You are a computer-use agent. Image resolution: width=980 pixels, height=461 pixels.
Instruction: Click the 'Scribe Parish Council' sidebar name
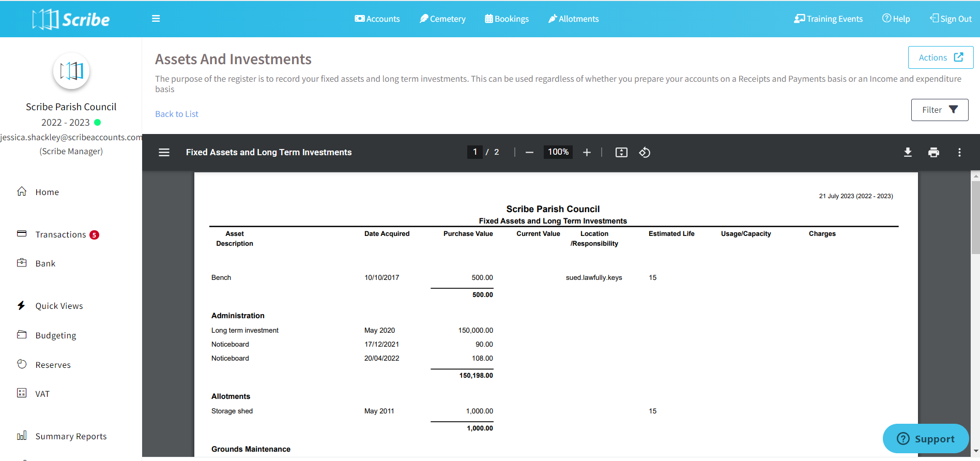[71, 107]
